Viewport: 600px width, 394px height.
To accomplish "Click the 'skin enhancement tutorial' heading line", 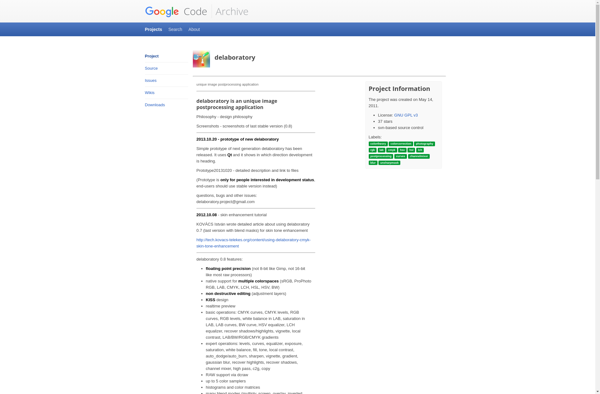I will pyautogui.click(x=232, y=215).
